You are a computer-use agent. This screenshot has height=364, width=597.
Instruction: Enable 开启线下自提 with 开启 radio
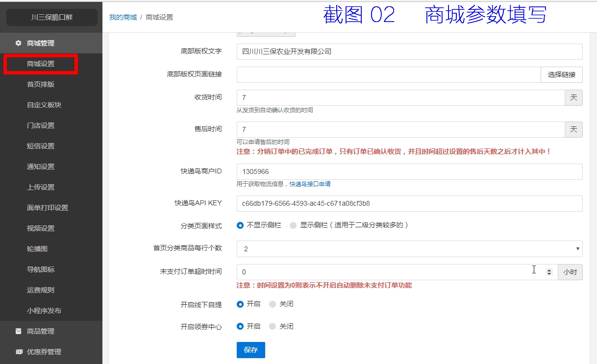coord(240,304)
